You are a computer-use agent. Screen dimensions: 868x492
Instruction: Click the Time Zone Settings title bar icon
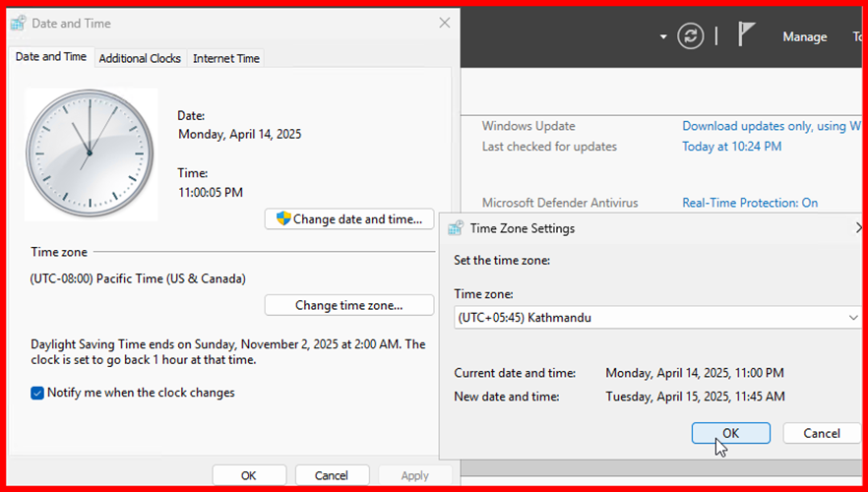tap(455, 228)
